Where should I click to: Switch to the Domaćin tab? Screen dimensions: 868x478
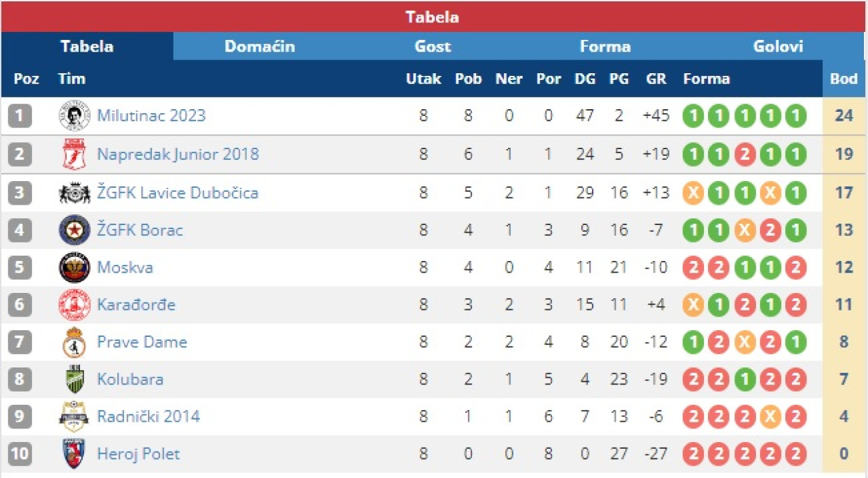coord(260,46)
